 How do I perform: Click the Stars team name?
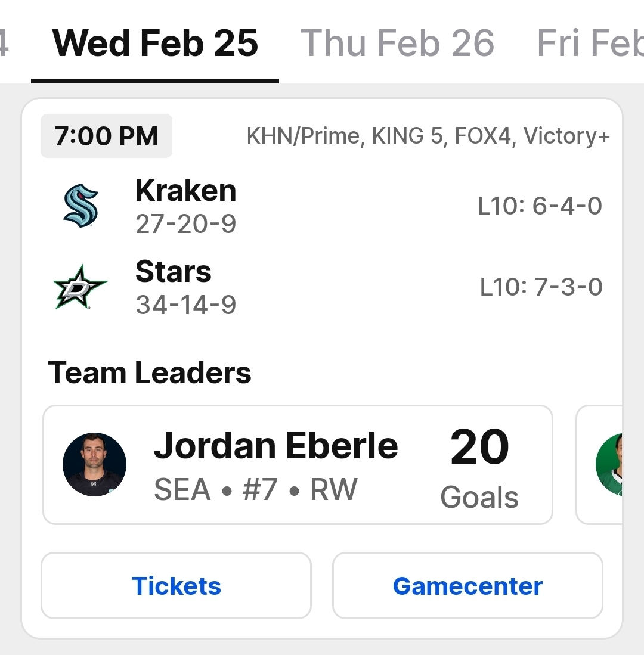pos(173,272)
